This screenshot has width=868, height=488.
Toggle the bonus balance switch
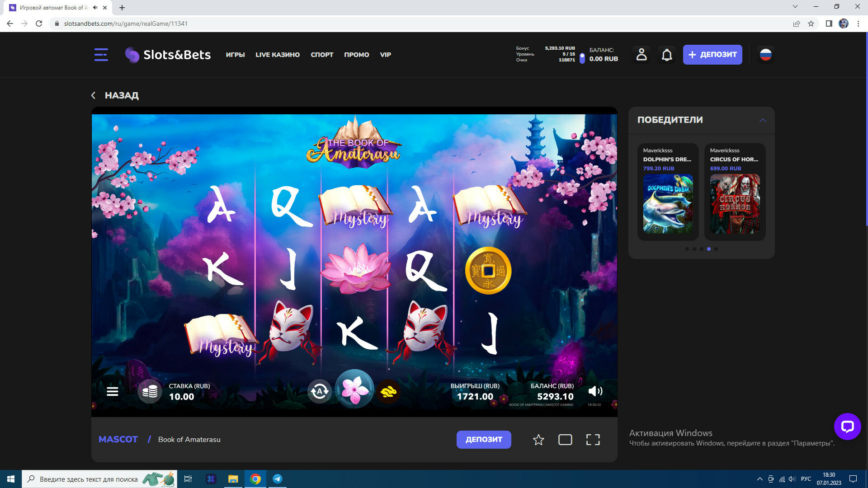click(582, 58)
